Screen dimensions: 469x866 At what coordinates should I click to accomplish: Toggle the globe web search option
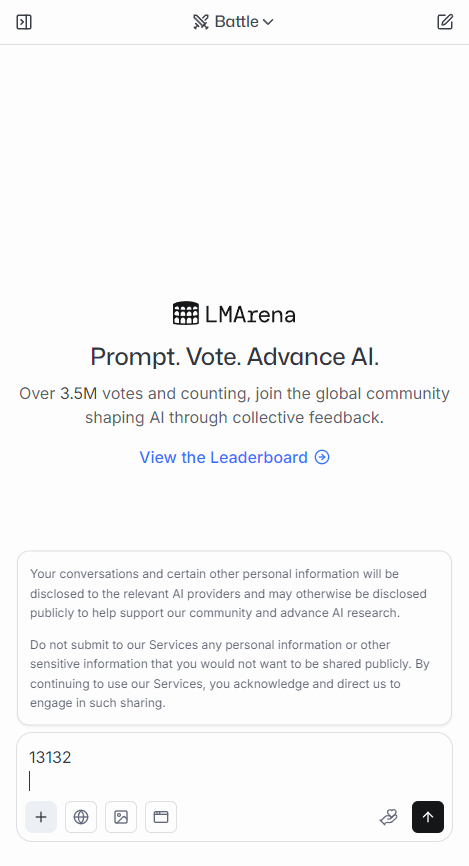[x=81, y=817]
